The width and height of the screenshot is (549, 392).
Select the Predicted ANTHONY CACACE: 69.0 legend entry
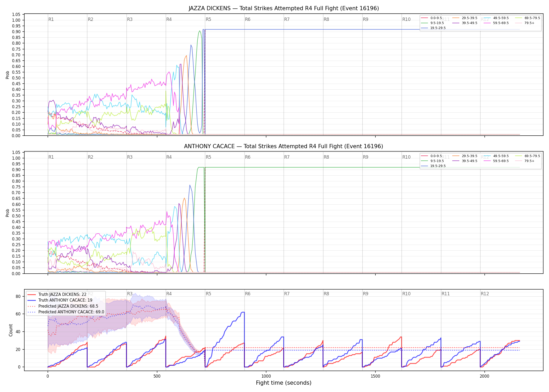pyautogui.click(x=66, y=312)
